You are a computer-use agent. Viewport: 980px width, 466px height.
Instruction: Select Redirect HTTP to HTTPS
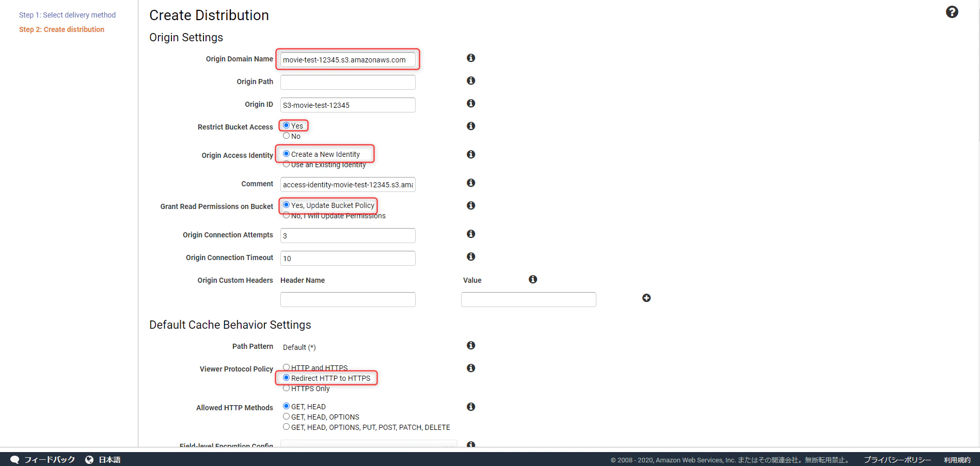click(x=286, y=378)
